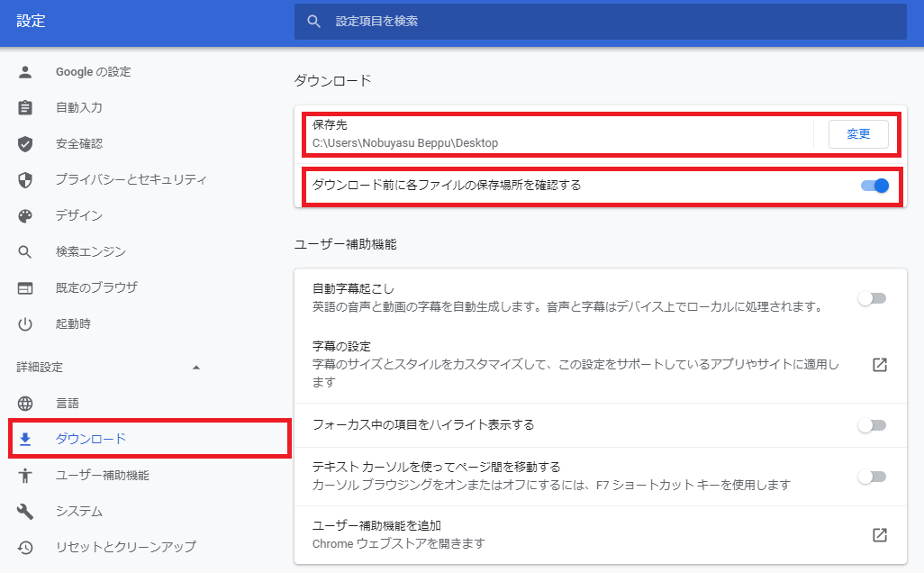Click the default browser window icon
Viewport: 924px width, 573px height.
click(25, 287)
